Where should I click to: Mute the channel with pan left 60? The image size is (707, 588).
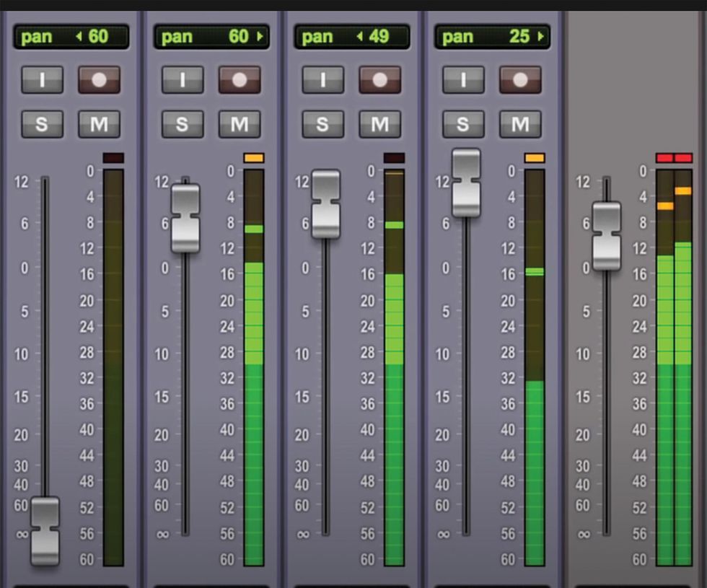(x=100, y=124)
